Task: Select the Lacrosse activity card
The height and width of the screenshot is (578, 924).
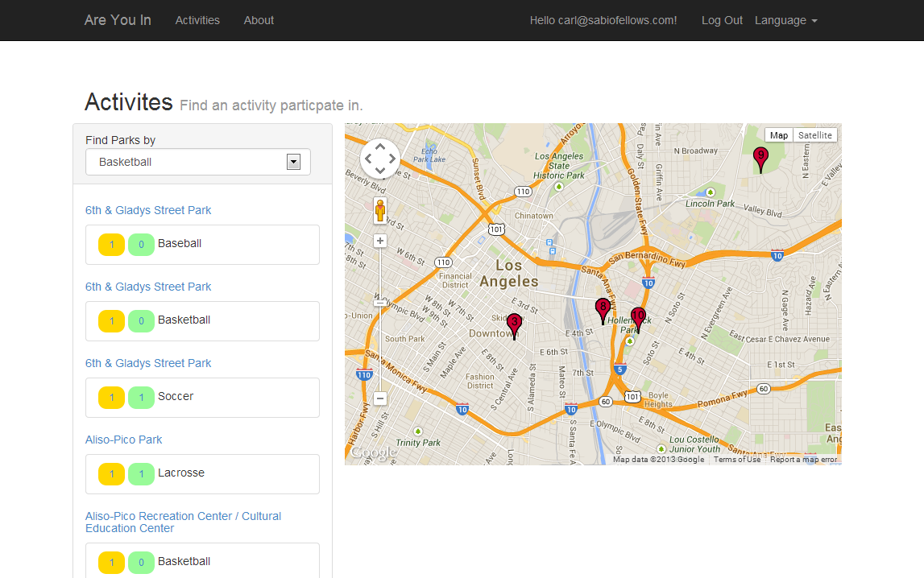Action: coord(203,474)
